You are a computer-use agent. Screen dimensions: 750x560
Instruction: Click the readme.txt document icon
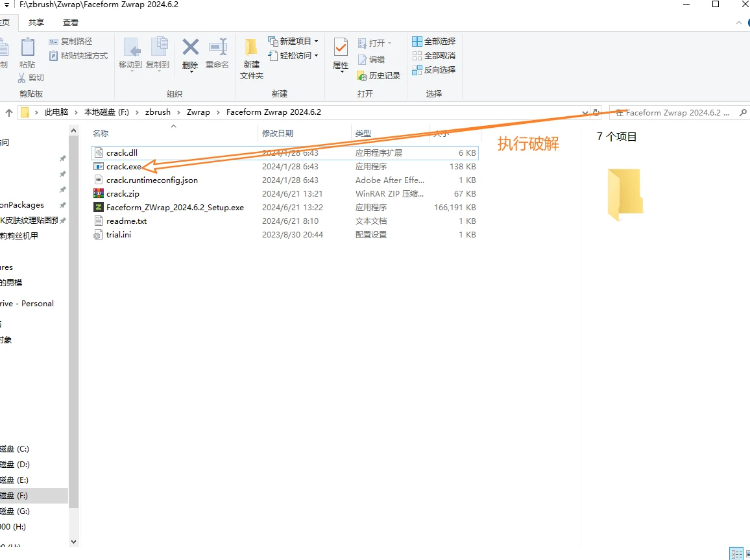[x=99, y=221]
